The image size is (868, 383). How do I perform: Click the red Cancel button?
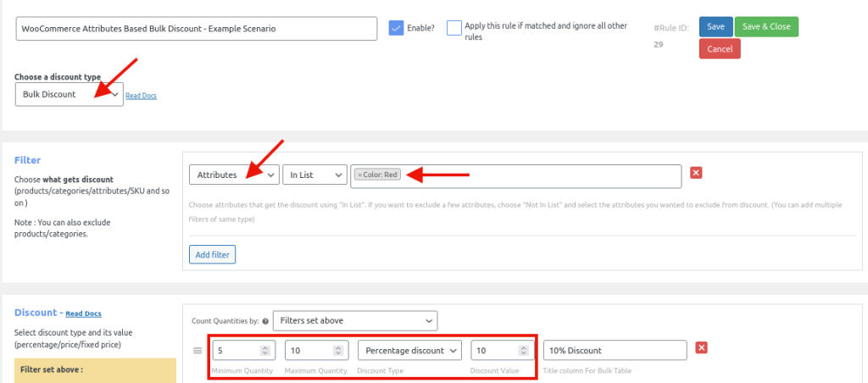719,49
